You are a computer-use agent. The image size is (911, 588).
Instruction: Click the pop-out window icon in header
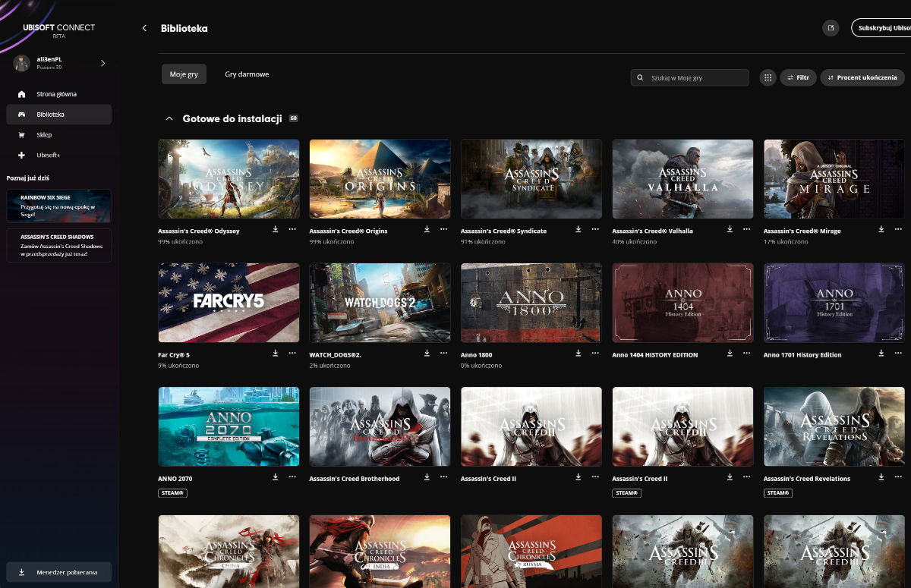point(831,28)
